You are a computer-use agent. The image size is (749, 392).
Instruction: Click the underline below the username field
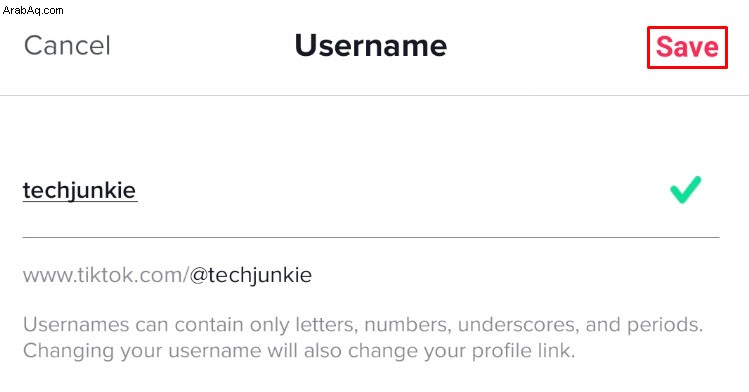click(371, 237)
